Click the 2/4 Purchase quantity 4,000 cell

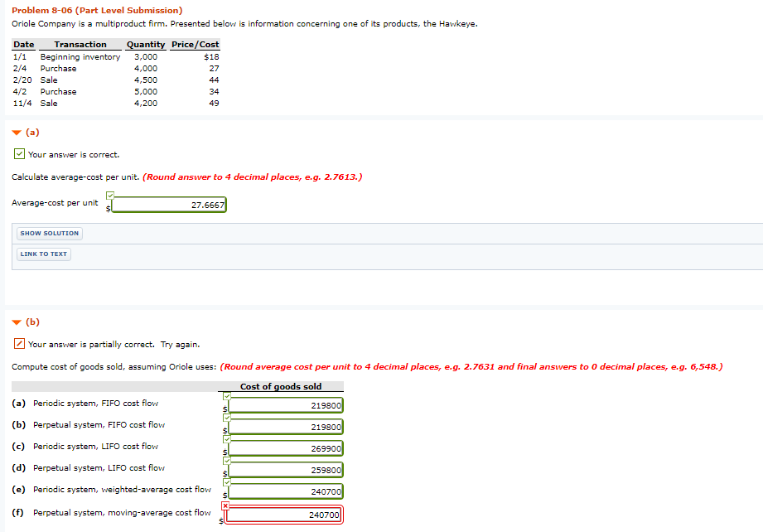click(146, 69)
